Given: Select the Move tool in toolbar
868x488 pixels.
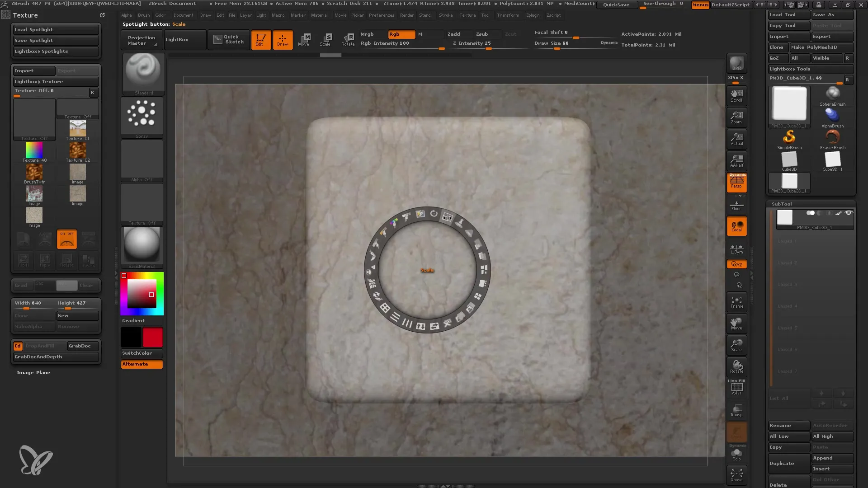Looking at the screenshot, I should (x=303, y=39).
